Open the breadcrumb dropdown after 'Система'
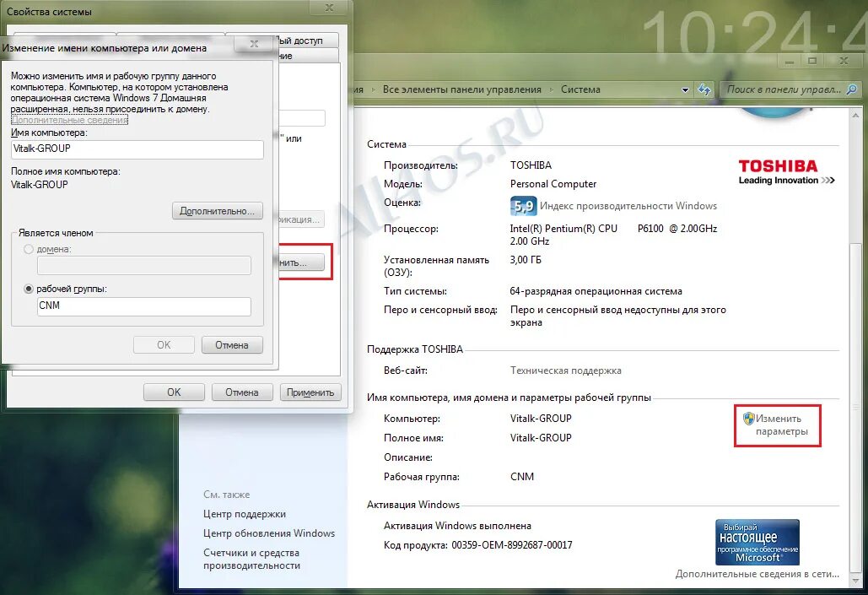868x595 pixels. tap(685, 89)
